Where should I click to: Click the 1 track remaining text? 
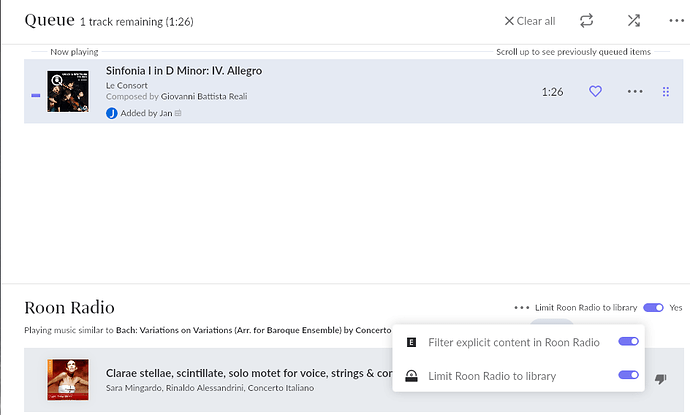click(137, 22)
